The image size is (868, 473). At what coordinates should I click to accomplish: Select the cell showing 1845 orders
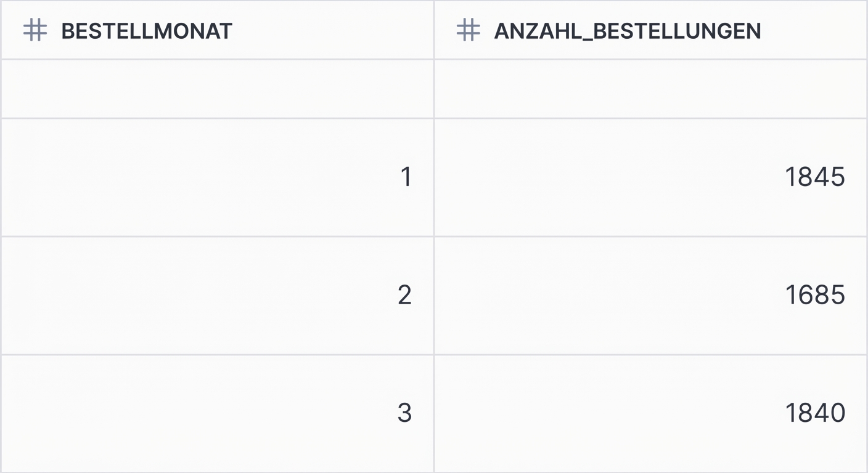(650, 177)
